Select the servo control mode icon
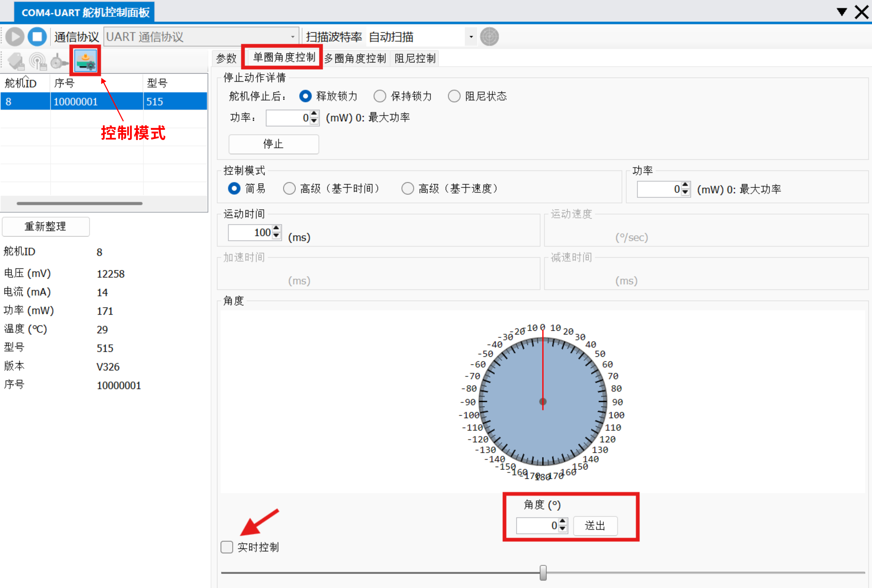872x588 pixels. 86,61
